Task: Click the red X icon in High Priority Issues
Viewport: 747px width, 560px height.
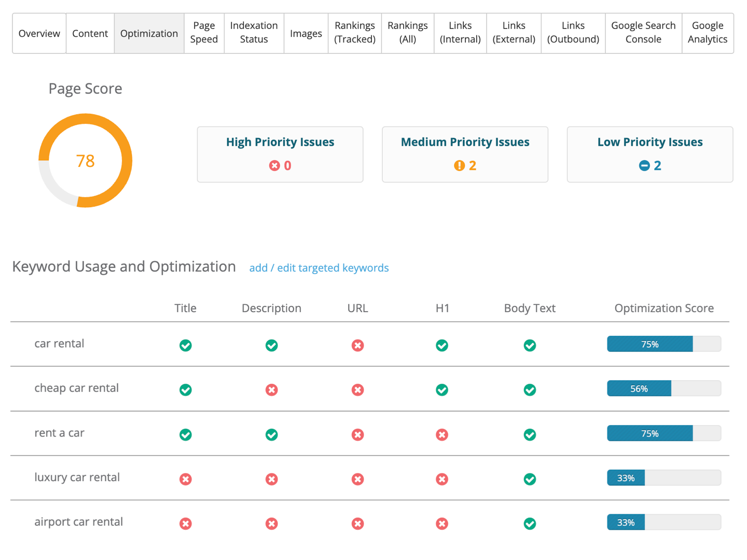Action: (274, 165)
